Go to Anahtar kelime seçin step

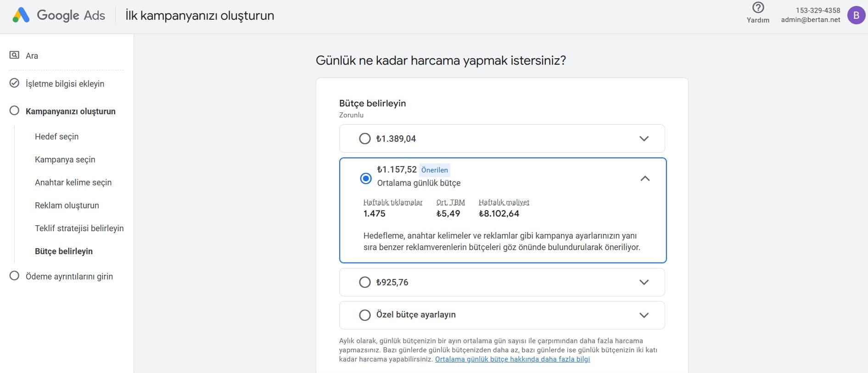pos(73,183)
